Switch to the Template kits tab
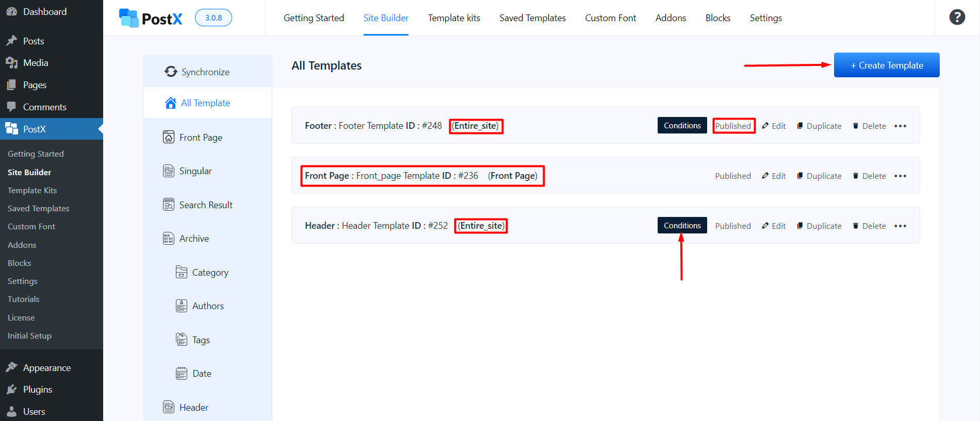Image resolution: width=980 pixels, height=421 pixels. [x=454, y=18]
